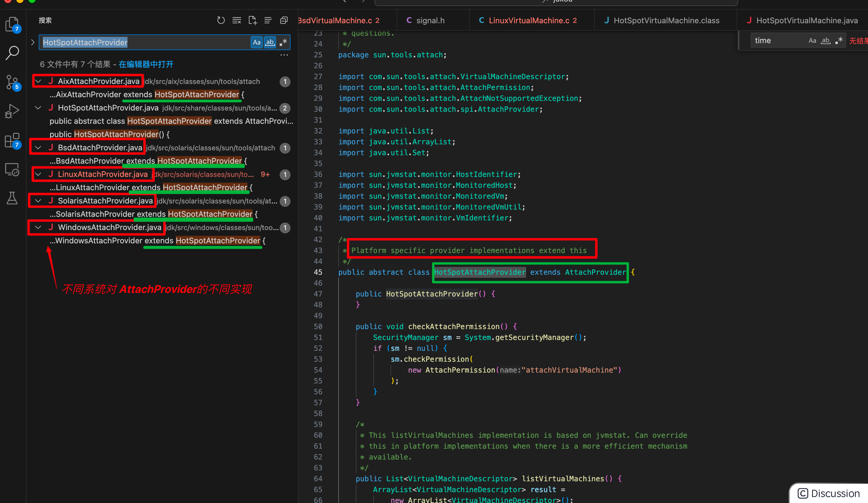
Task: Toggle Match Whole Word in editor find widget
Action: 825,41
